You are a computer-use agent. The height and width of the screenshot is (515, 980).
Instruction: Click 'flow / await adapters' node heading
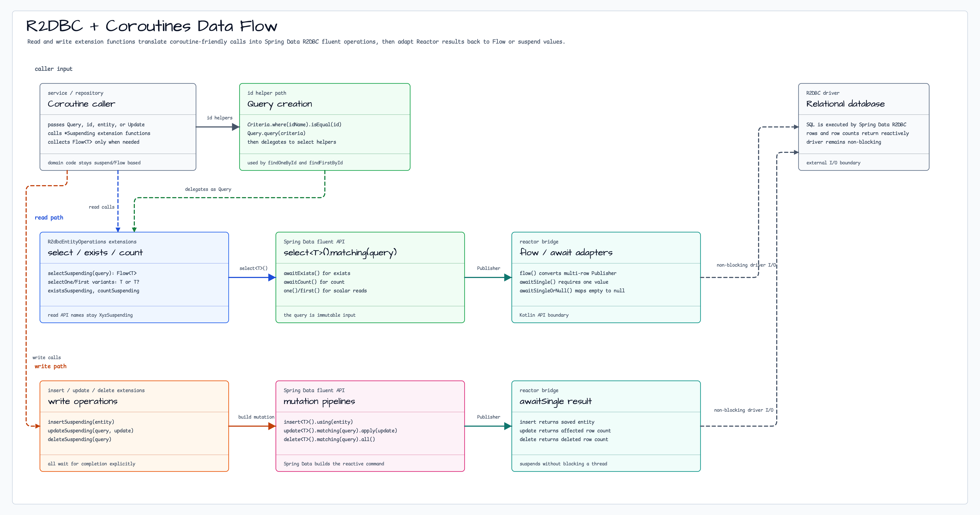(x=566, y=253)
